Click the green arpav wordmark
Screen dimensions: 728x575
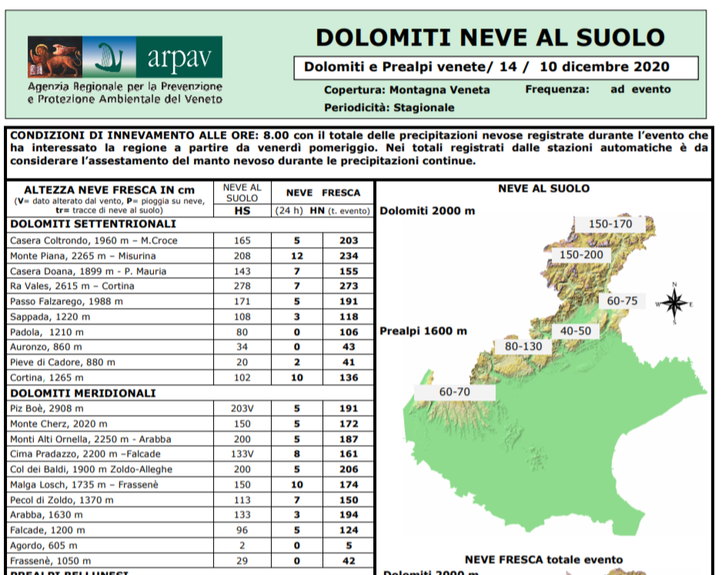coord(179,57)
